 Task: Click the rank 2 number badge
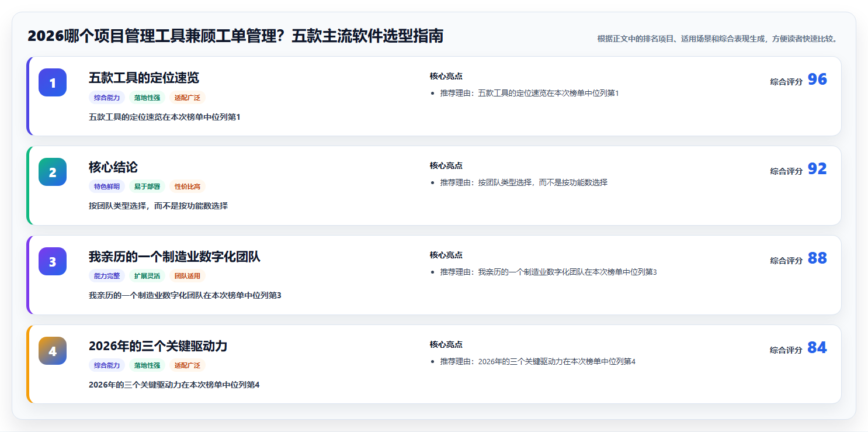pyautogui.click(x=53, y=172)
